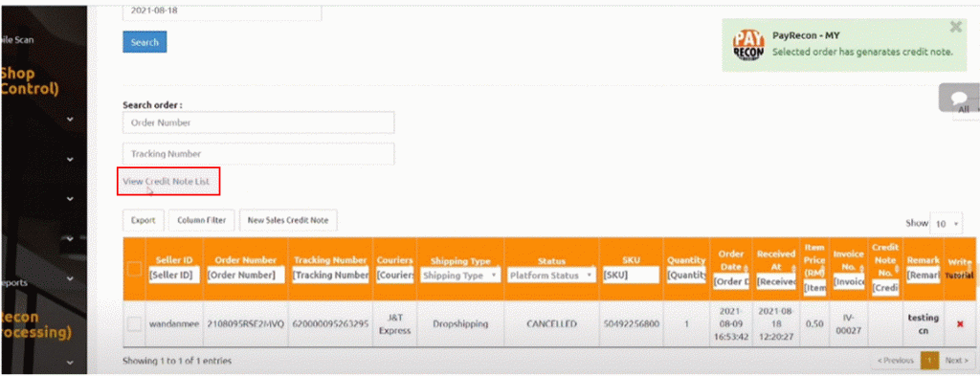Sort by the Couriers column header

point(395,260)
